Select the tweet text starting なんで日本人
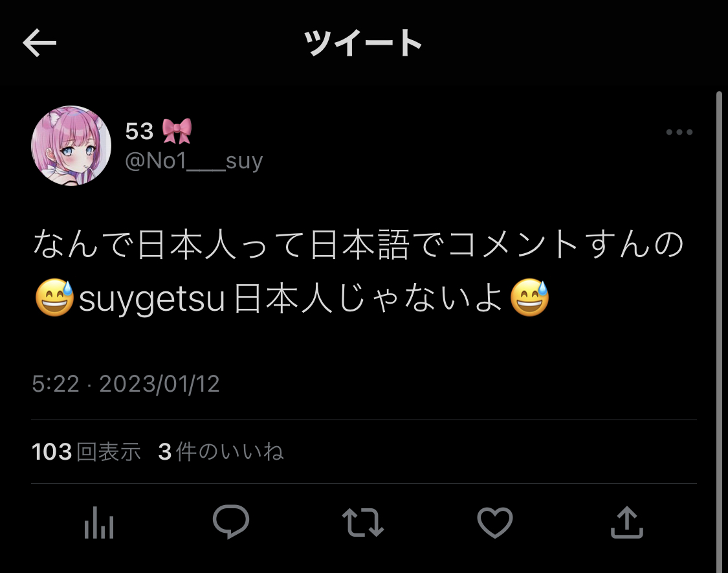Image resolution: width=728 pixels, height=573 pixels. tap(358, 272)
